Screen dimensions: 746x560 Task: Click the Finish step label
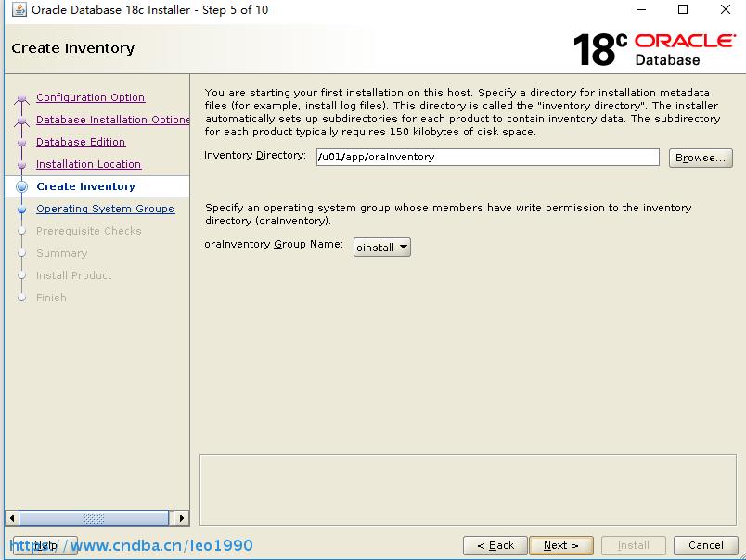pyautogui.click(x=51, y=298)
